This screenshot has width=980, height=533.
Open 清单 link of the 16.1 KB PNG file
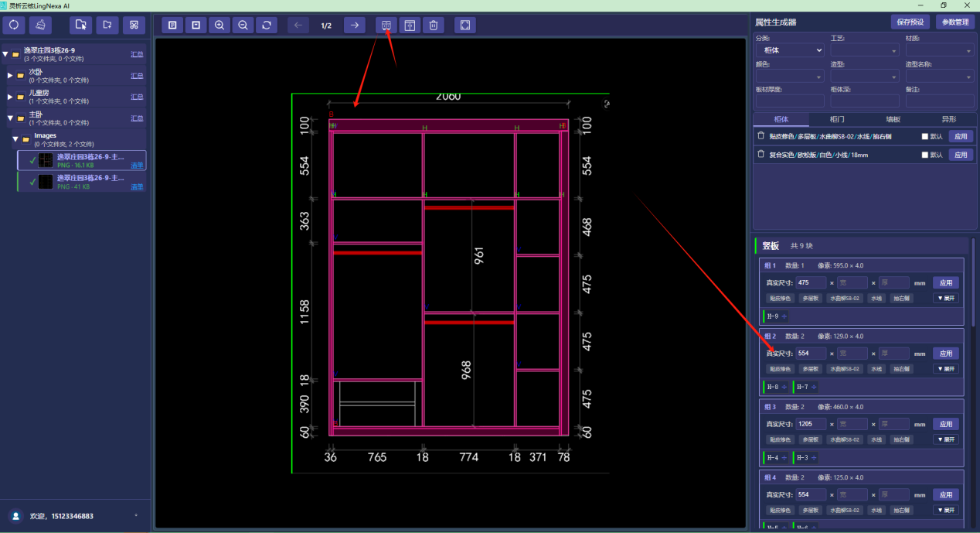[x=137, y=165]
